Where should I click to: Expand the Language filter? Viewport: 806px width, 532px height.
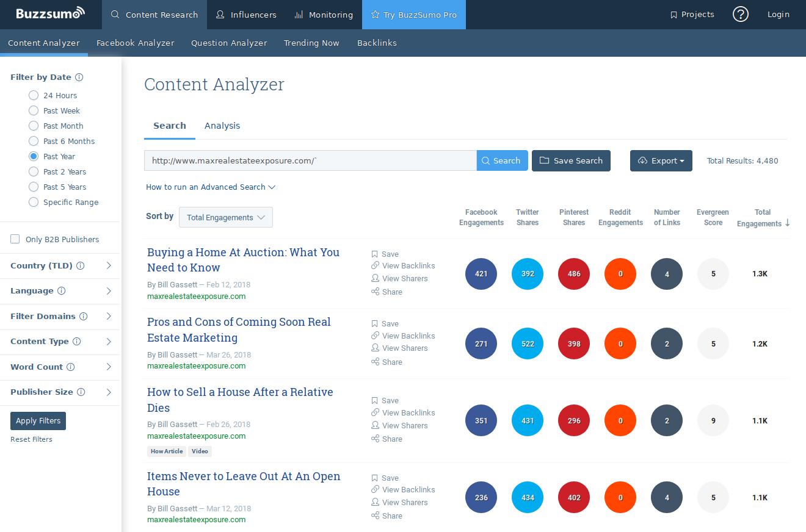[x=109, y=291]
